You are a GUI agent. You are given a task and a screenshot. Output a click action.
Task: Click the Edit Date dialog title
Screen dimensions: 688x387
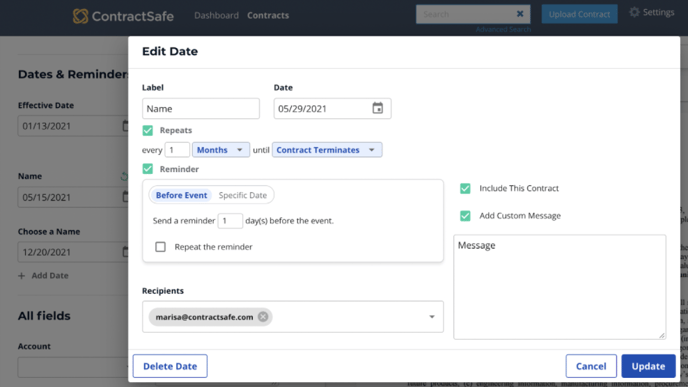coord(170,51)
